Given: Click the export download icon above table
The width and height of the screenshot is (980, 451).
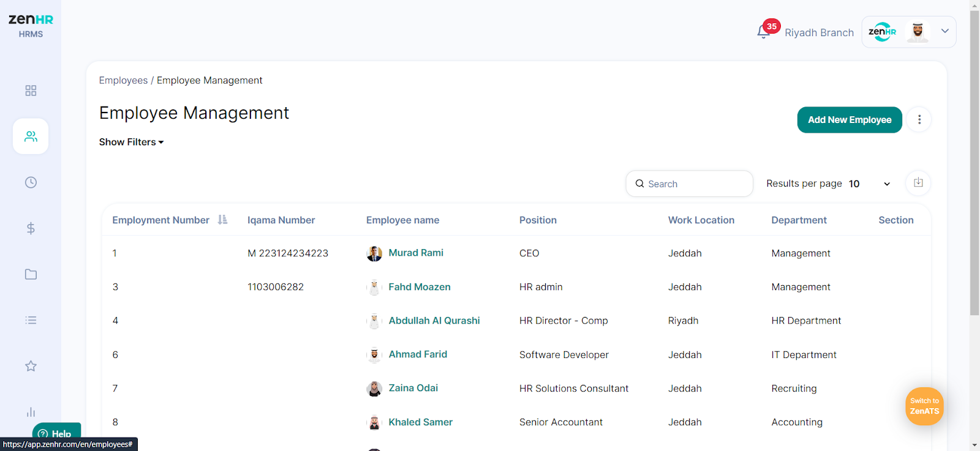Looking at the screenshot, I should [x=918, y=183].
